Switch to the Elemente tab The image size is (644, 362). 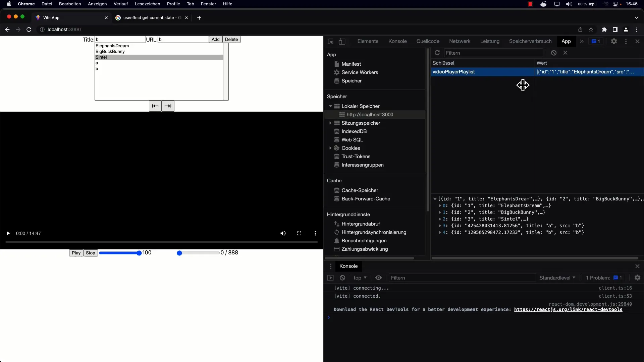(x=368, y=41)
